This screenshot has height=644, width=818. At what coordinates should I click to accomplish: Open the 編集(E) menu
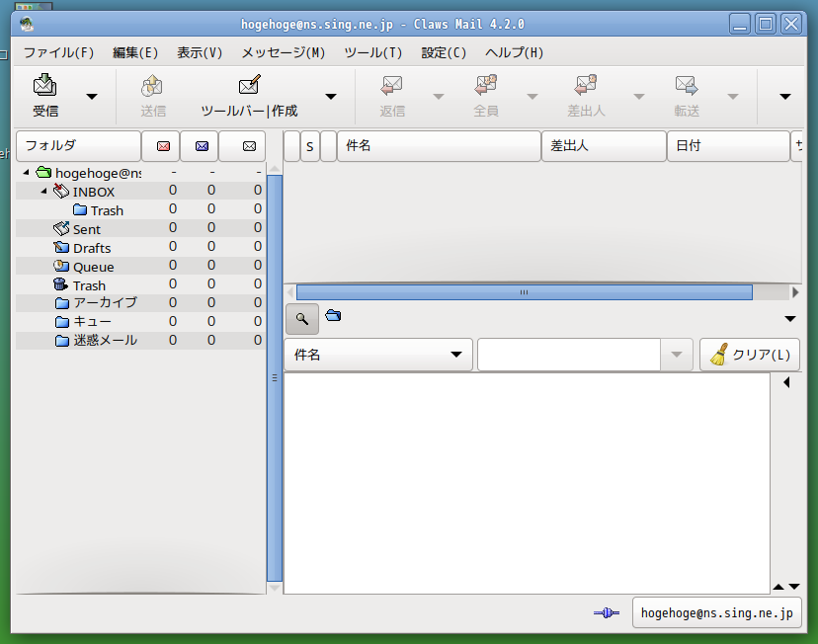click(x=135, y=52)
